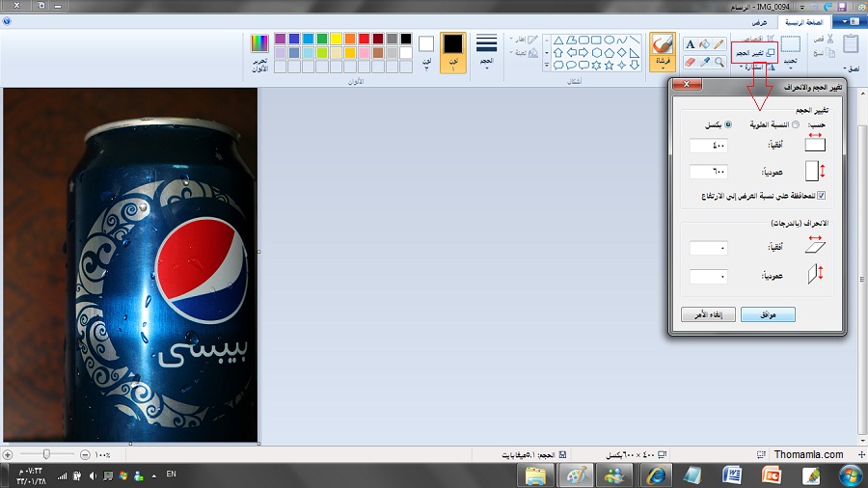Click the Save icon in title bar
Screen dimensions: 868x488
[x=842, y=7]
